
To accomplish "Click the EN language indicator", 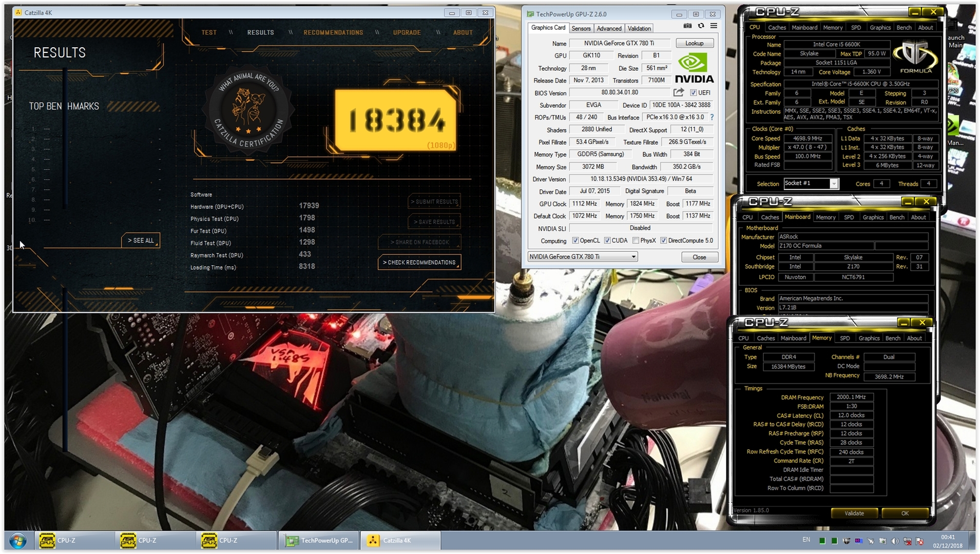I will (806, 540).
